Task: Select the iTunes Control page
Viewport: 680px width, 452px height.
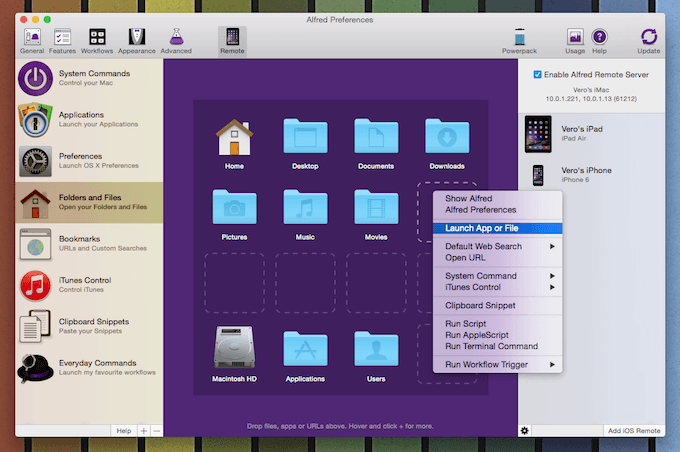Action: 89,285
